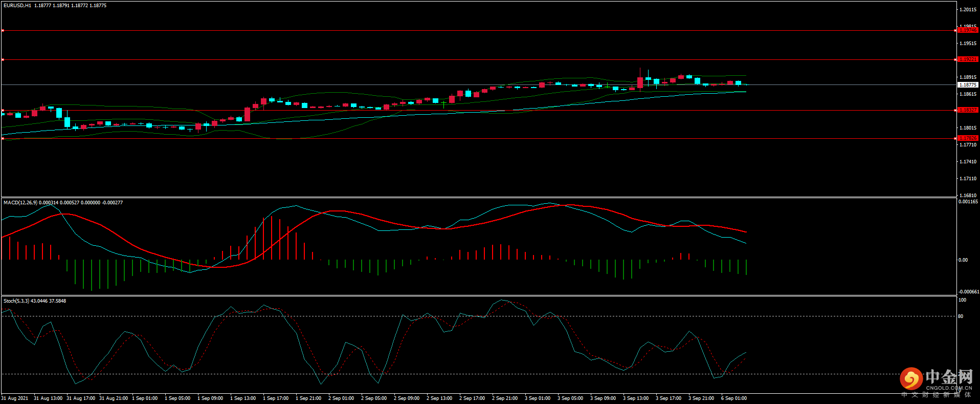Click the 1 Sep 13:00 time label
The image size is (980, 404).
pyautogui.click(x=243, y=398)
